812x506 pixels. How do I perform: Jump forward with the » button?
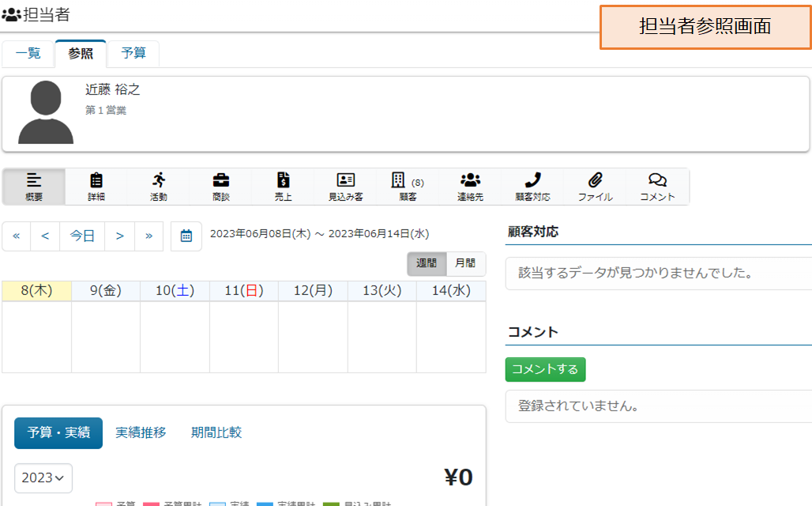149,236
